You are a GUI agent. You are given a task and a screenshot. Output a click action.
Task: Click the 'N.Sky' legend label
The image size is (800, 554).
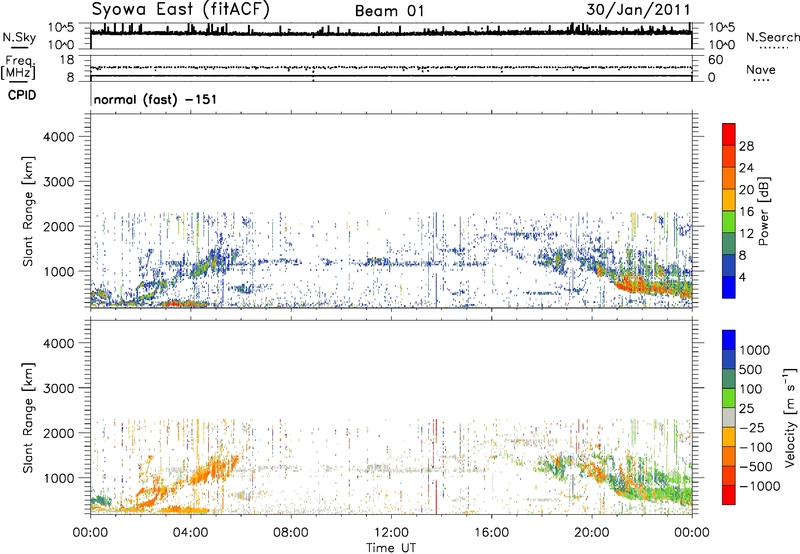pos(19,38)
